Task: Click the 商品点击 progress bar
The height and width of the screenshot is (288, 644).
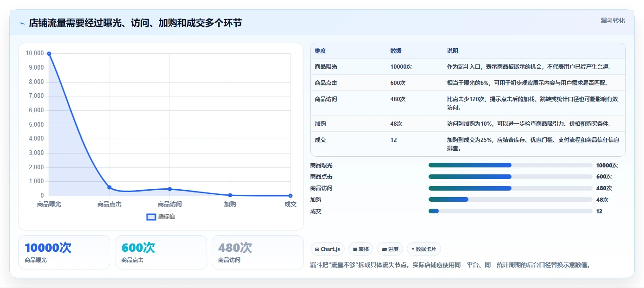Action: click(x=510, y=177)
